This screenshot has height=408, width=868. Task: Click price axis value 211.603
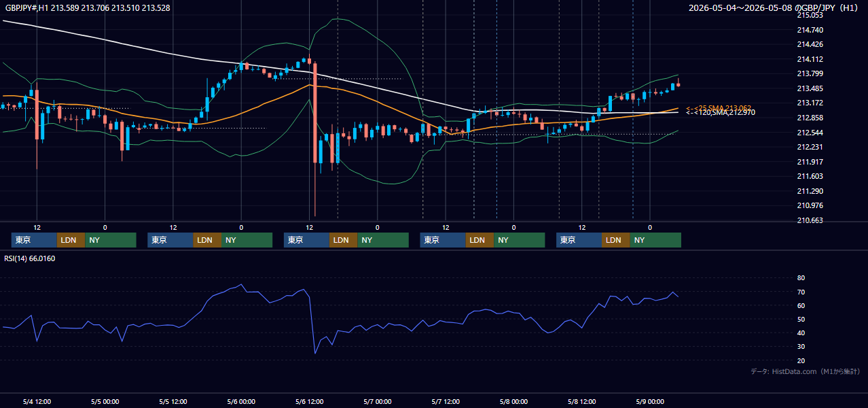click(x=810, y=176)
